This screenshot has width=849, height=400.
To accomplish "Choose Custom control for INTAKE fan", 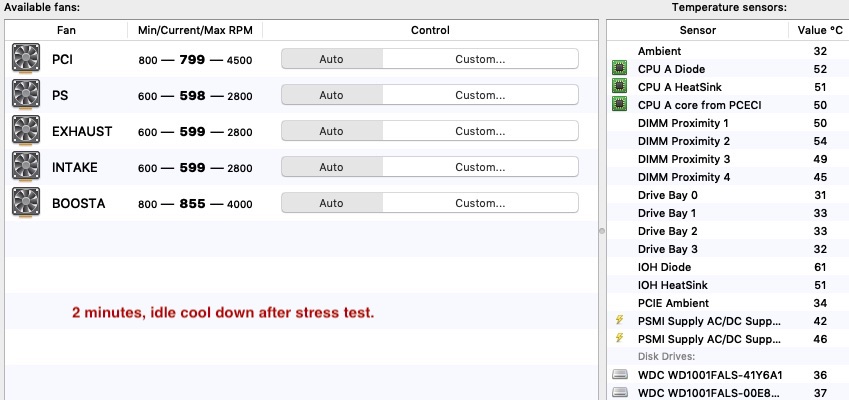I will (480, 167).
